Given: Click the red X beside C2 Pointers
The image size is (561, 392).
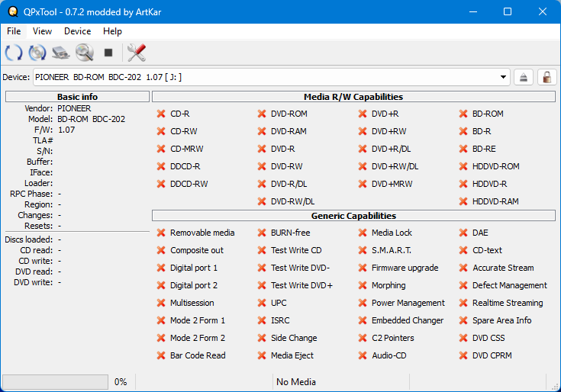Looking at the screenshot, I should 363,338.
